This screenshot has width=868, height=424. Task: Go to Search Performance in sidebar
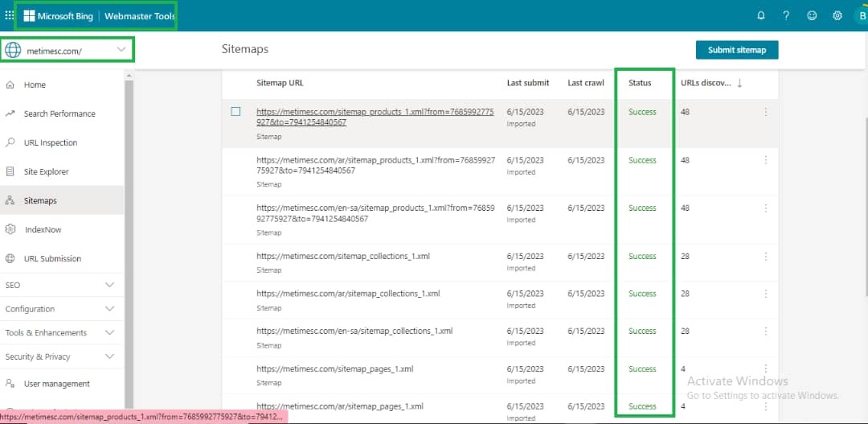point(59,113)
